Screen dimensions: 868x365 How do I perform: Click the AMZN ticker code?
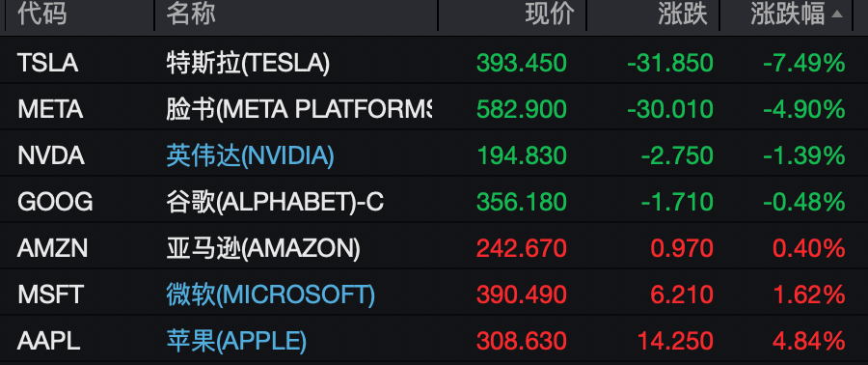[x=53, y=249]
